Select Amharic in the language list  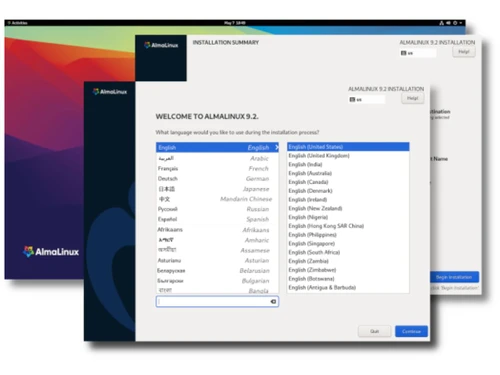click(x=217, y=240)
